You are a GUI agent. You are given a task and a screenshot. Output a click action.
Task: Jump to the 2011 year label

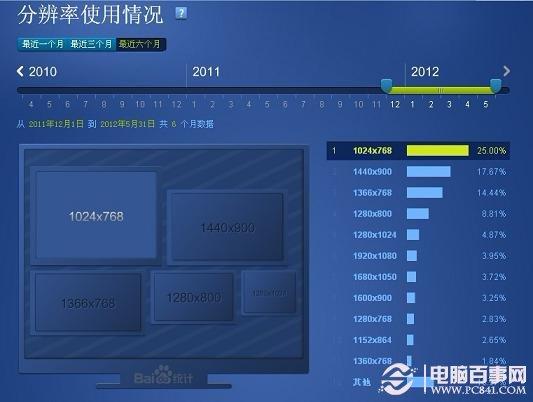206,72
